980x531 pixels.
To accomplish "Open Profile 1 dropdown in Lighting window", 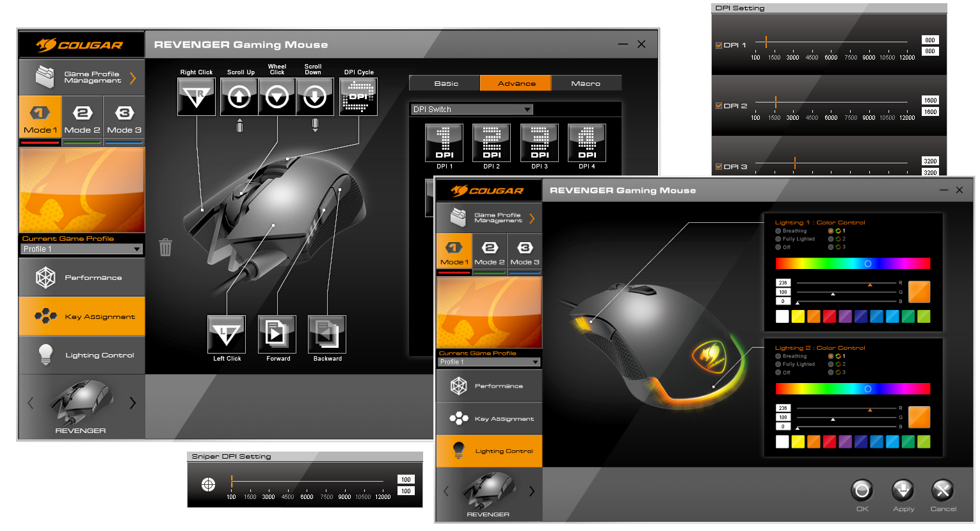I will coord(489,362).
